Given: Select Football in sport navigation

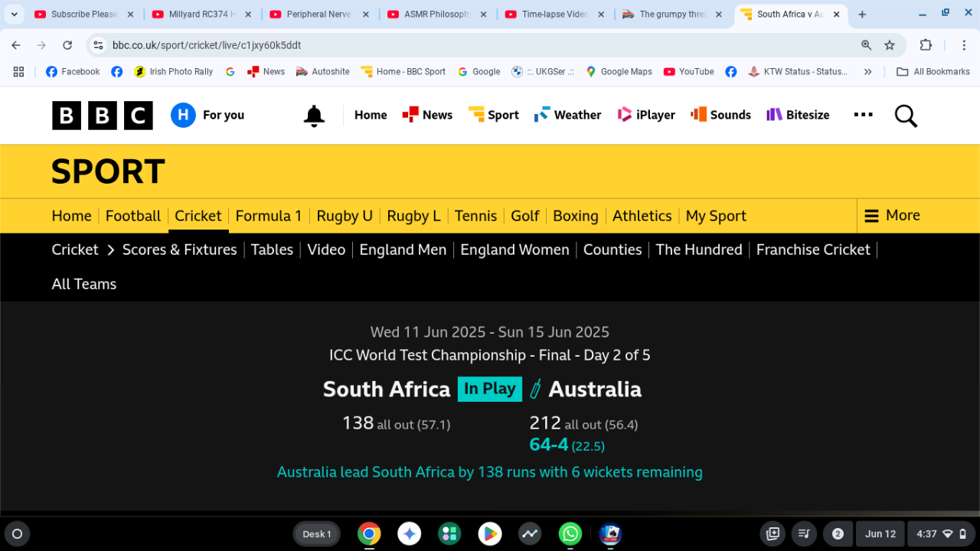Looking at the screenshot, I should click(x=133, y=216).
